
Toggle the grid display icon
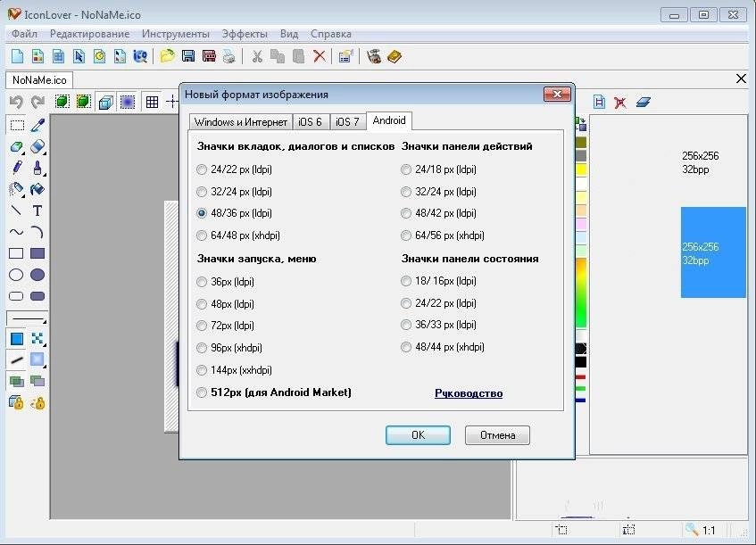point(152,102)
